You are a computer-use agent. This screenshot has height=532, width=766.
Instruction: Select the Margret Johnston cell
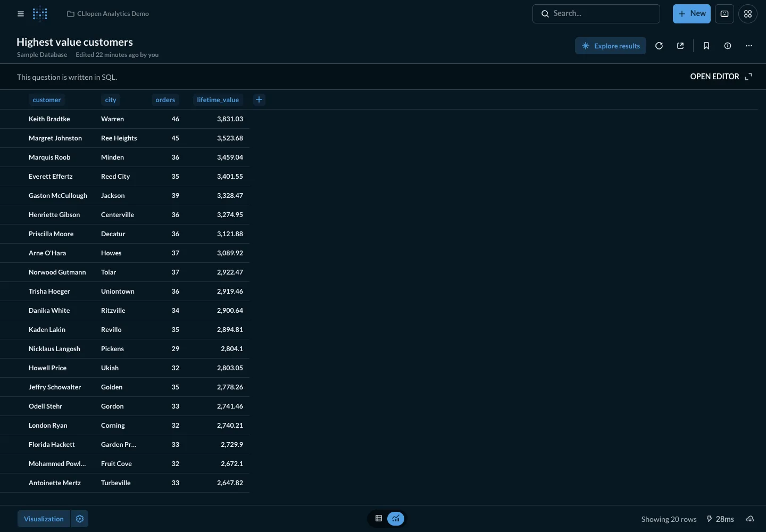55,138
